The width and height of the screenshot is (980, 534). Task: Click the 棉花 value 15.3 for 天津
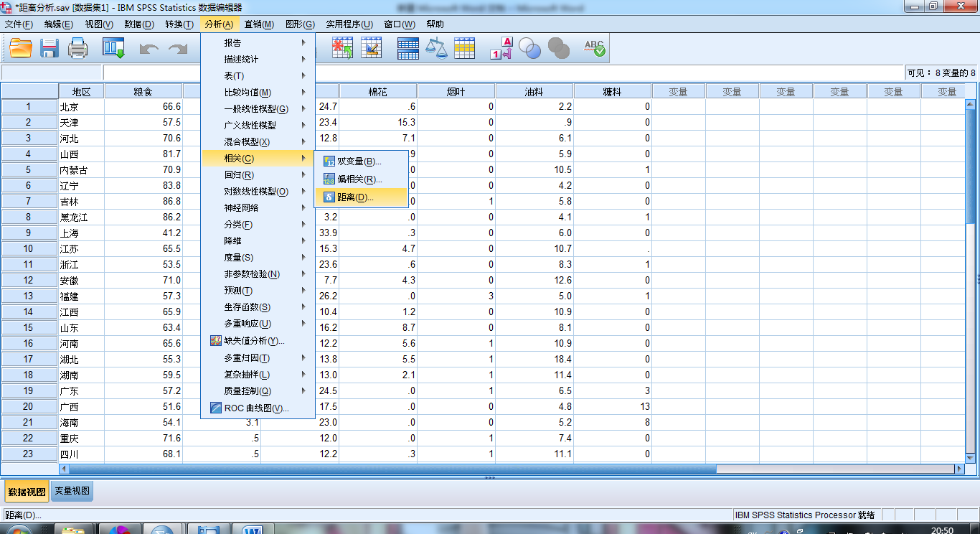[x=378, y=122]
